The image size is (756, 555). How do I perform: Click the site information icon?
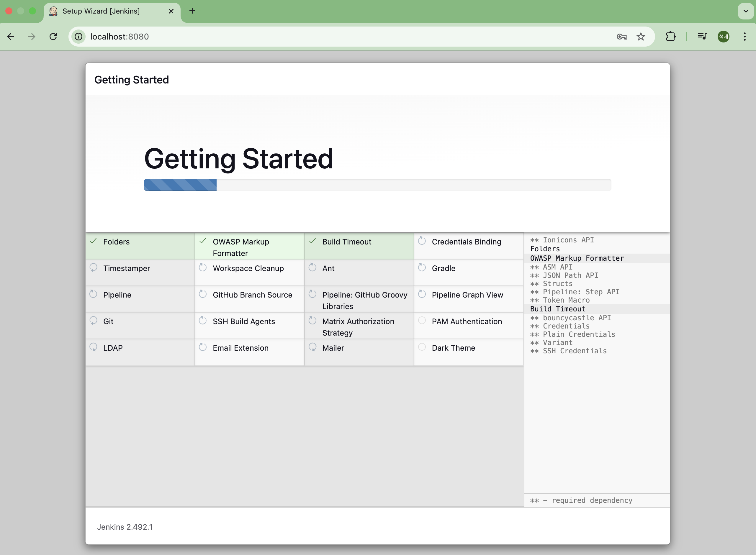pos(79,37)
